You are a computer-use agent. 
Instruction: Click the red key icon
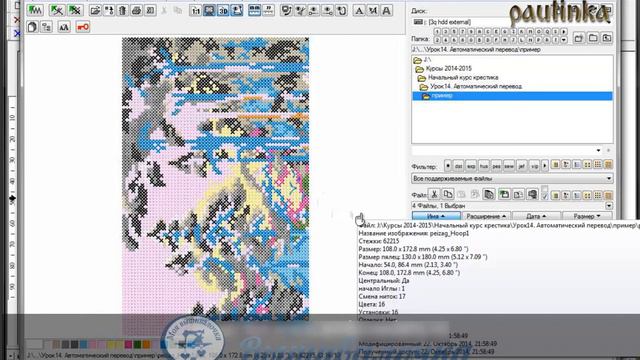pos(83,27)
